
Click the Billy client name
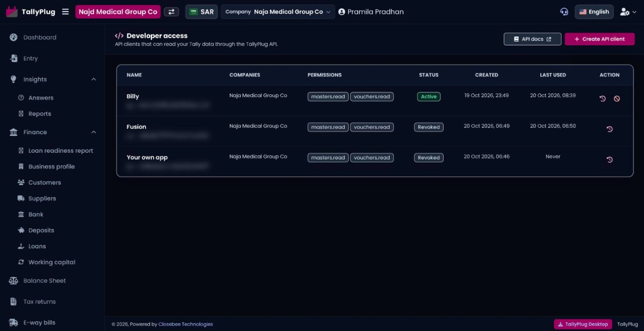pos(133,97)
